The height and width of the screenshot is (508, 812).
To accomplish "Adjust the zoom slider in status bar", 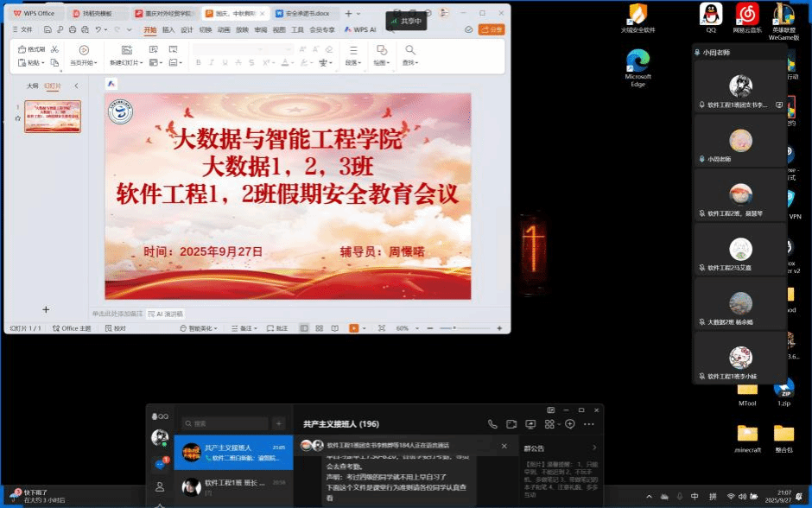I will (449, 328).
